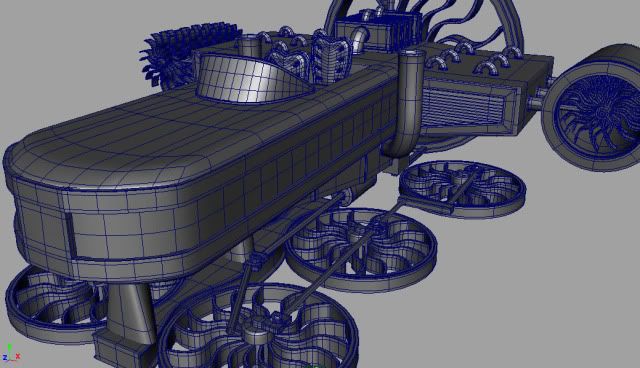This screenshot has height=368, width=640.
Task: Select the rear small rotor under the engine
Action: (462, 188)
